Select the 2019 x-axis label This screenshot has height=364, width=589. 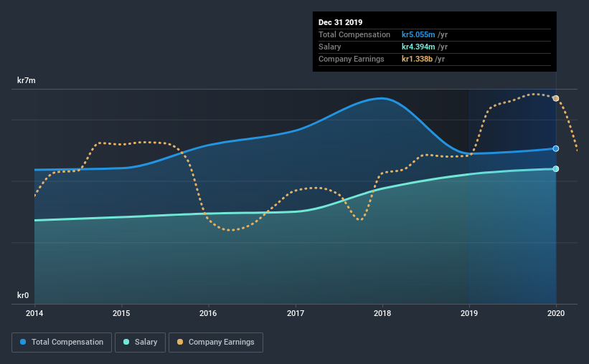(x=469, y=313)
